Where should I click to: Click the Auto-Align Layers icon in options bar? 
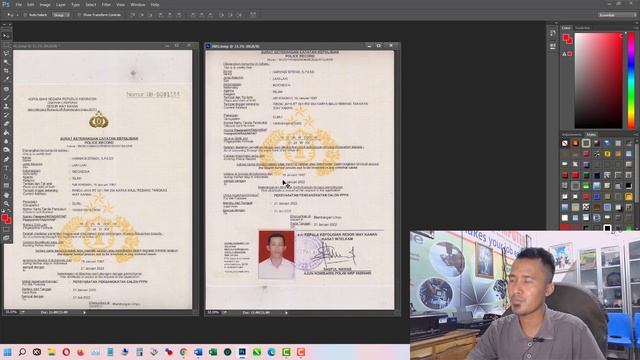pyautogui.click(x=253, y=15)
